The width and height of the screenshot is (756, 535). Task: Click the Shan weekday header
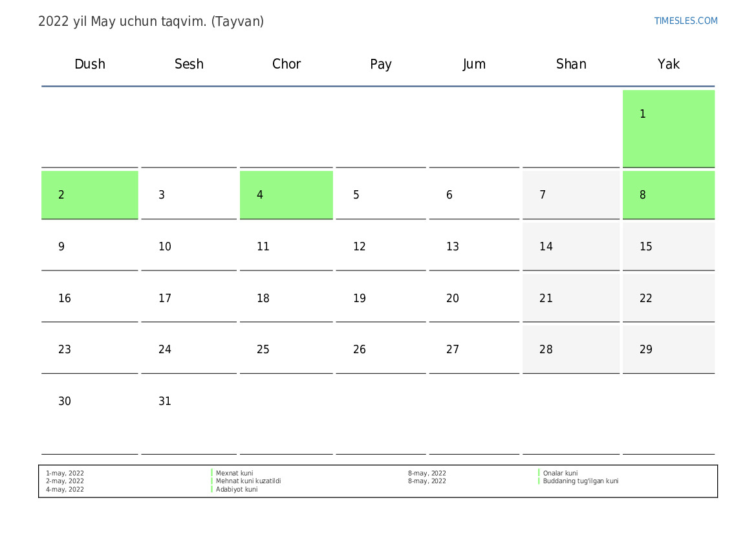point(571,64)
